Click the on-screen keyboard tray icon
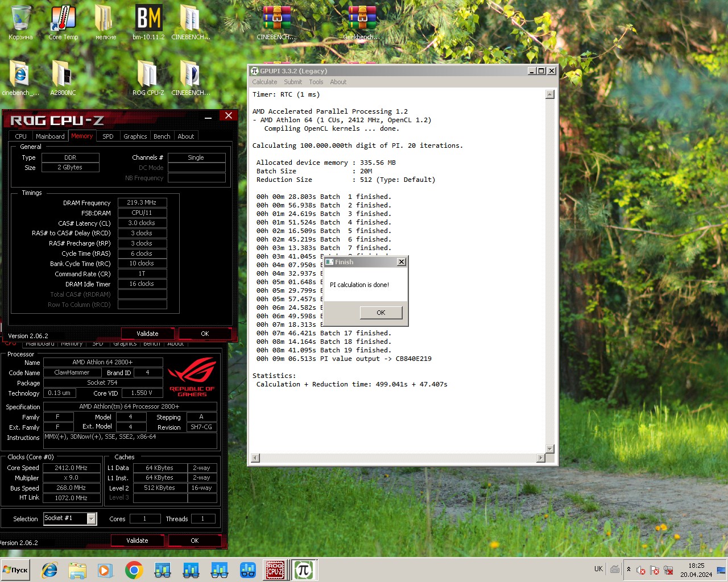Screen dimensions: 728x582 pos(615,569)
